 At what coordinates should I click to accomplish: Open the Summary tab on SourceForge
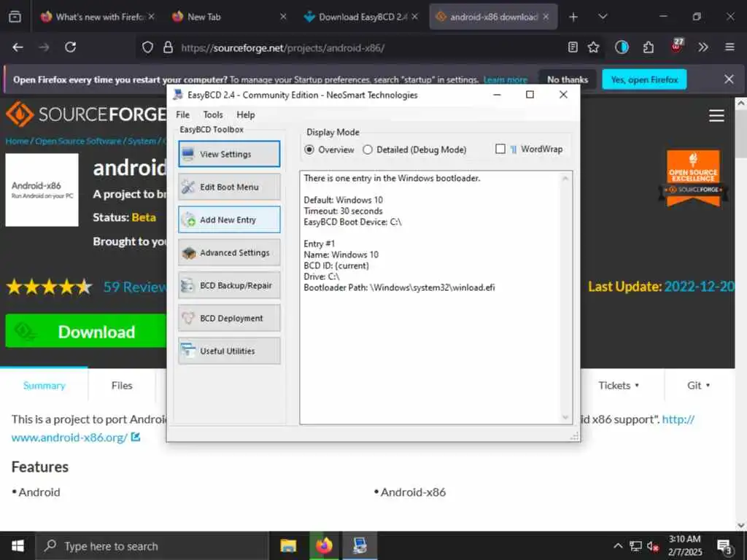44,385
